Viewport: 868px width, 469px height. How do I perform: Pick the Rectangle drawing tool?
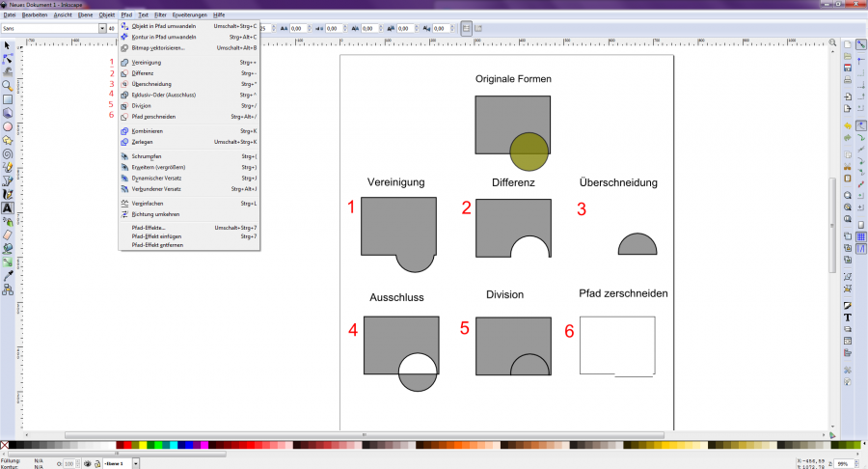8,98
